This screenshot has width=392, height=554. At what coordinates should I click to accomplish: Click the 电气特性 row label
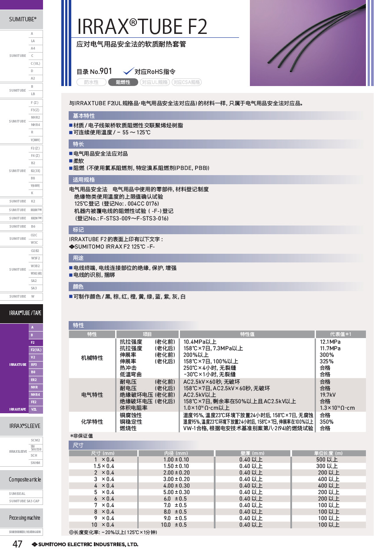[x=92, y=395]
